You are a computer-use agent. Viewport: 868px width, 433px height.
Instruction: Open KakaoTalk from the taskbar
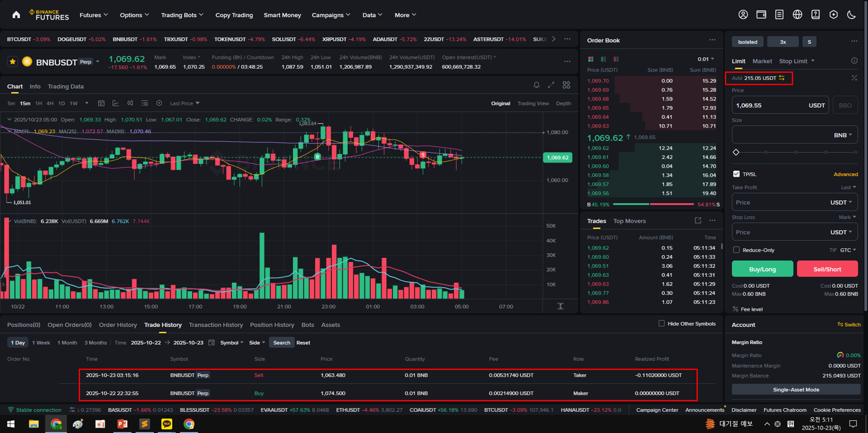click(x=167, y=424)
